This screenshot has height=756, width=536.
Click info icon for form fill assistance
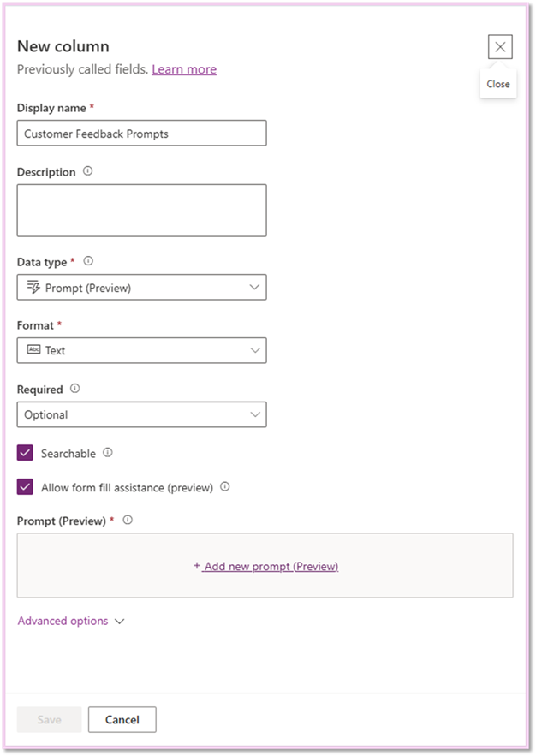point(225,487)
